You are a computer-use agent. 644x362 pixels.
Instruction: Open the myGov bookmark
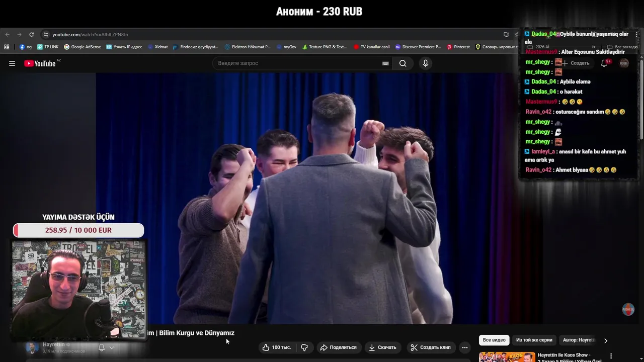pos(287,47)
